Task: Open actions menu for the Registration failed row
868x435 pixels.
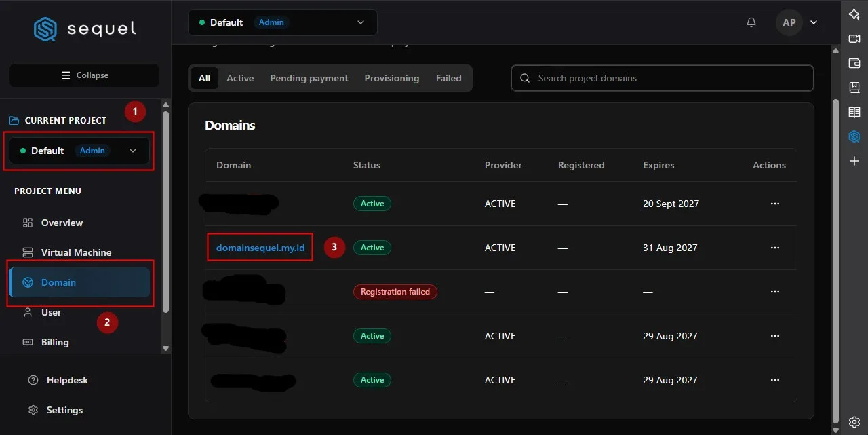Action: (x=775, y=292)
